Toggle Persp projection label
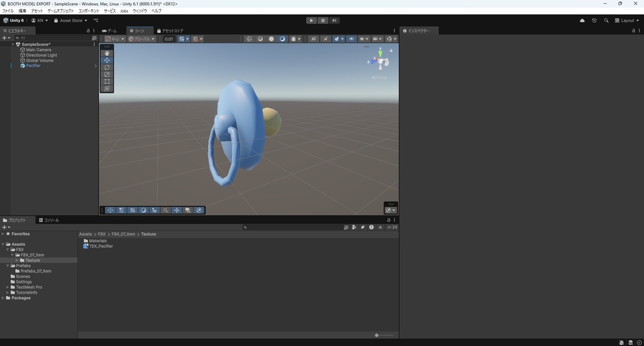 [x=379, y=77]
